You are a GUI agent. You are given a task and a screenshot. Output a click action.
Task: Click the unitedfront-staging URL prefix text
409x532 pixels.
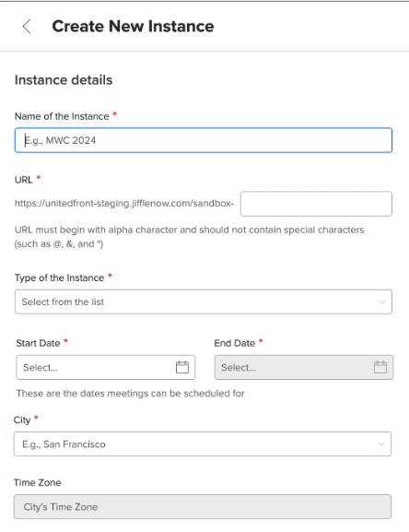[124, 204]
